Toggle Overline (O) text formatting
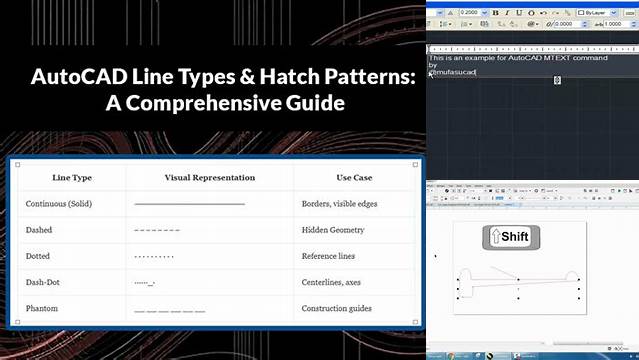 pos(531,13)
